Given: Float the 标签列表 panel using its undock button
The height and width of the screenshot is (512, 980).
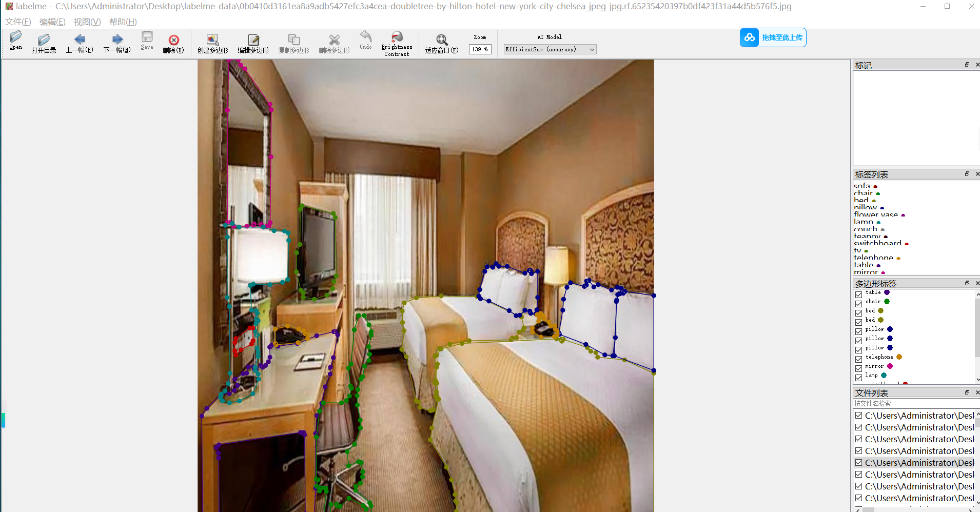Looking at the screenshot, I should coord(967,174).
